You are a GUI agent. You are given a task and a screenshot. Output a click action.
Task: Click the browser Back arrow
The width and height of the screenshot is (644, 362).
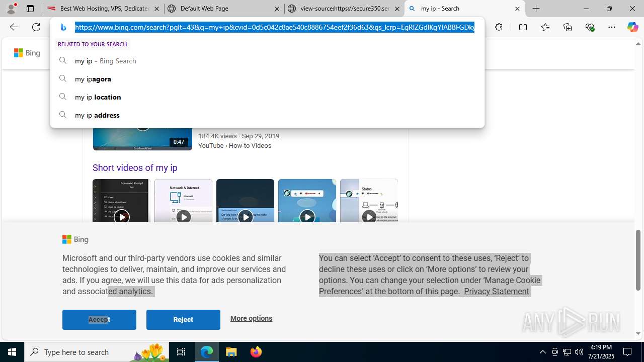(14, 27)
